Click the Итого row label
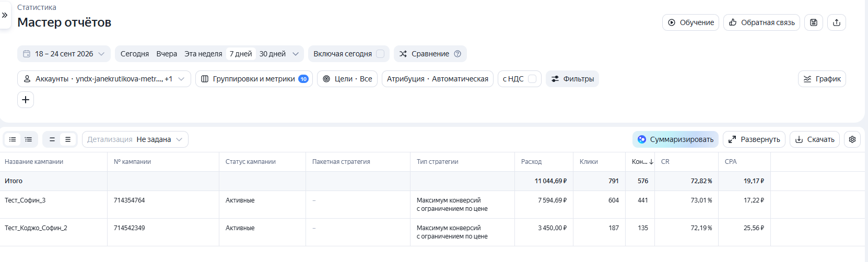The image size is (868, 262). pos(14,181)
